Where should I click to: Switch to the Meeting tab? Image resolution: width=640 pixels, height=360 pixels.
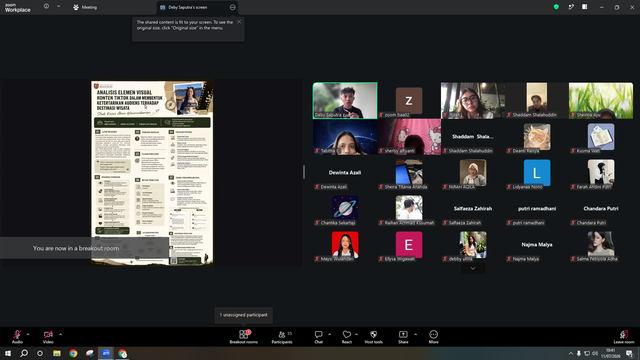pyautogui.click(x=85, y=7)
